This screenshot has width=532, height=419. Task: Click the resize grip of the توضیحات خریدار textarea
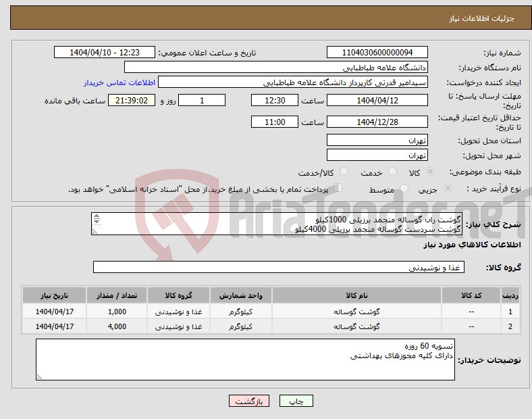point(39,377)
